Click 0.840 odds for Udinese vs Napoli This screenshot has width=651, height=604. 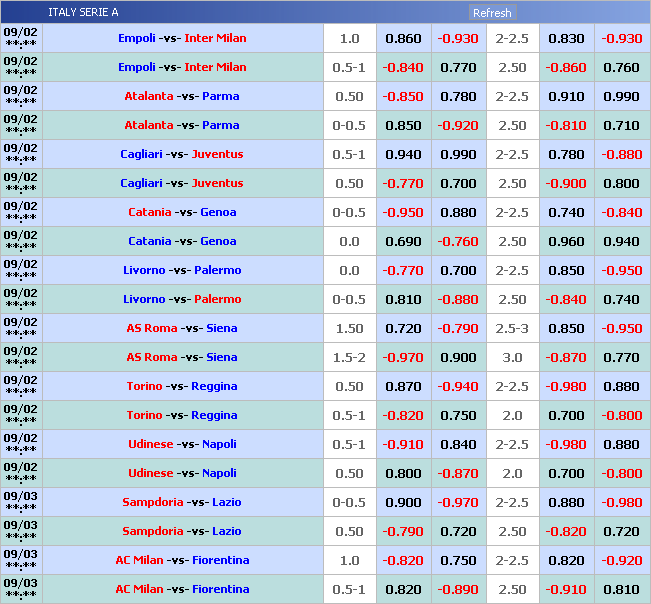pyautogui.click(x=458, y=444)
